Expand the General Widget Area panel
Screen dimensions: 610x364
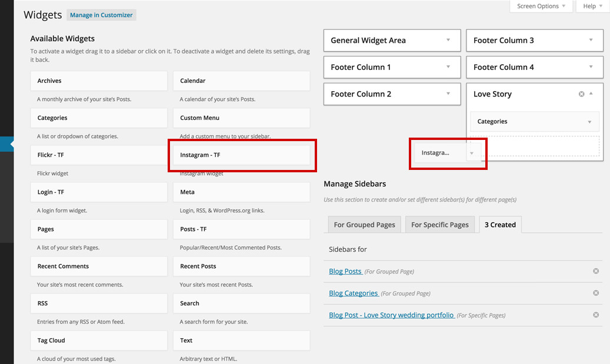[448, 41]
